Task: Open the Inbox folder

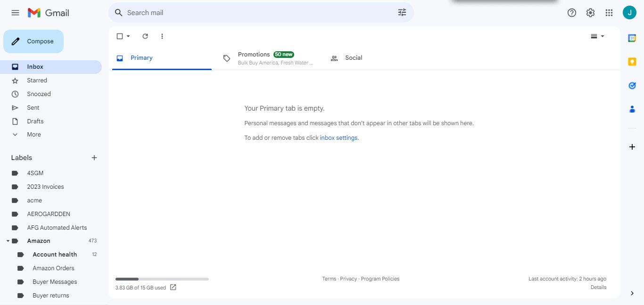Action: tap(51, 67)
